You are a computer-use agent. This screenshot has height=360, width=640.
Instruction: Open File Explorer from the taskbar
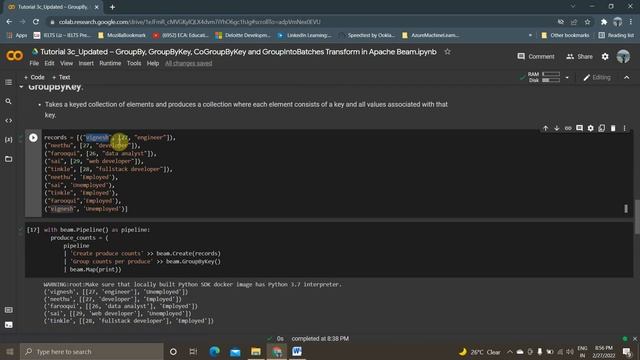pyautogui.click(x=256, y=351)
